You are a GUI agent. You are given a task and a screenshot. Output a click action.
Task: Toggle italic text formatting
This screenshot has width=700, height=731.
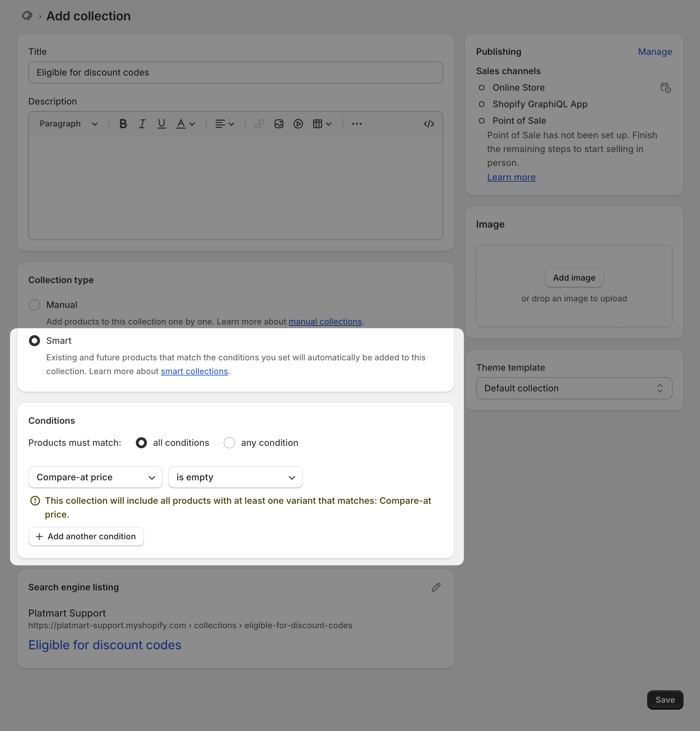142,124
